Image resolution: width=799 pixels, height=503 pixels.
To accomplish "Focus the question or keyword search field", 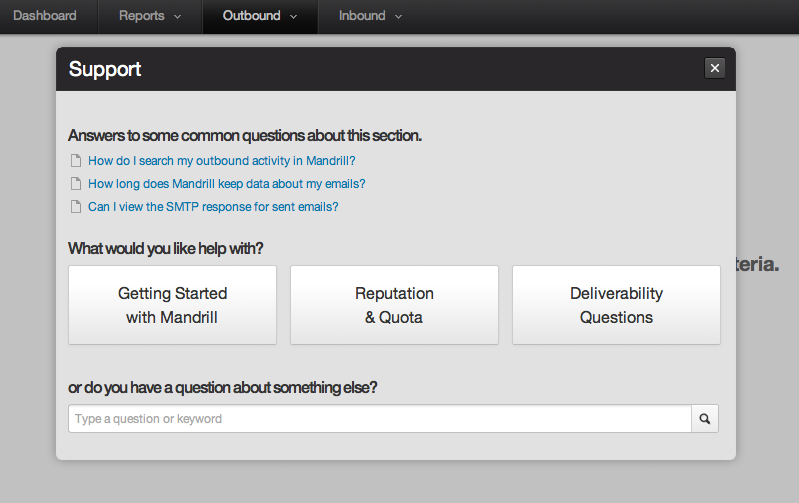I will tap(380, 418).
